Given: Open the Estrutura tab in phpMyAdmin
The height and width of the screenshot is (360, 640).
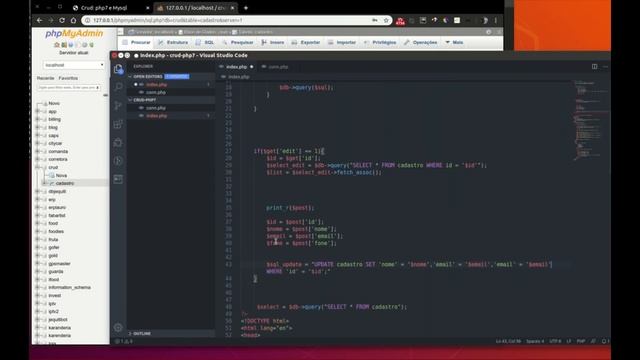Looking at the screenshot, I should pyautogui.click(x=173, y=42).
